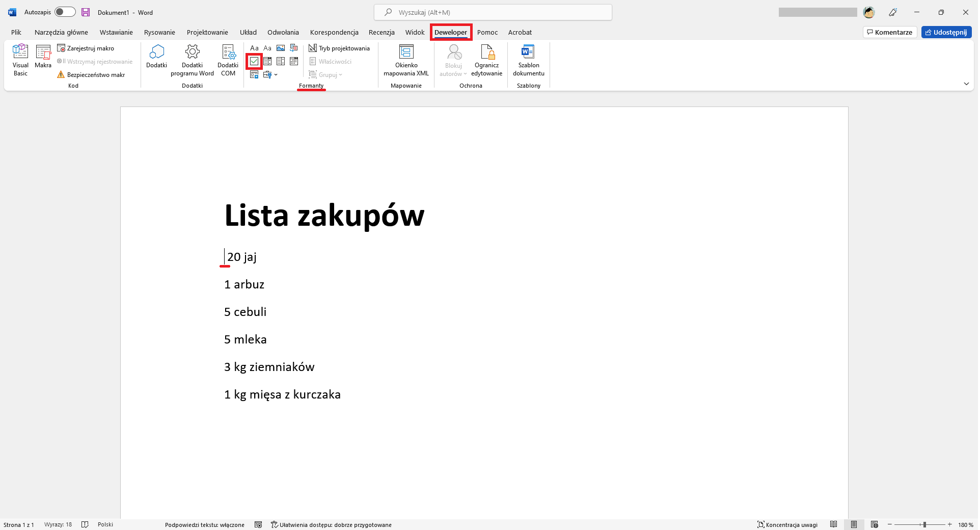Insert date picker content control
Image resolution: width=980 pixels, height=530 pixels.
point(294,62)
